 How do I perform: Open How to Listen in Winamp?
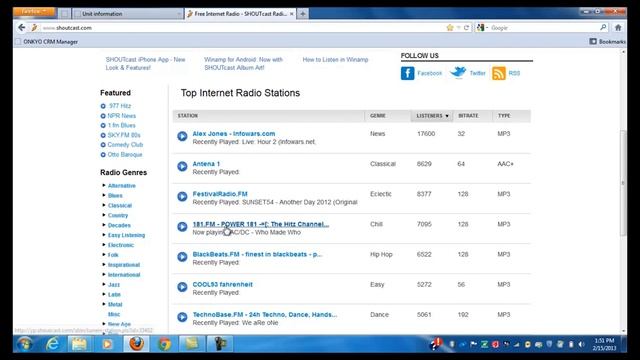[335, 60]
